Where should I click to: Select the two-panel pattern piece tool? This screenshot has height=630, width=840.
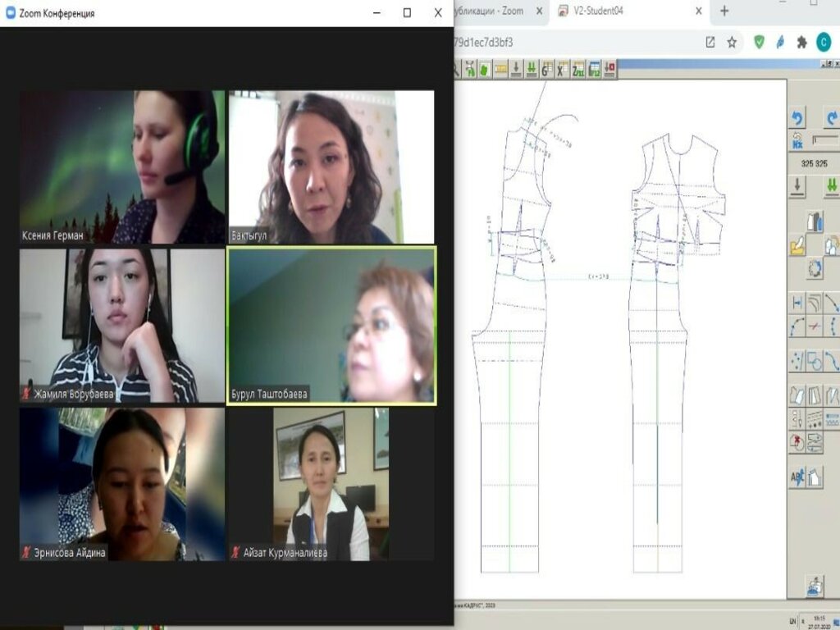815,396
